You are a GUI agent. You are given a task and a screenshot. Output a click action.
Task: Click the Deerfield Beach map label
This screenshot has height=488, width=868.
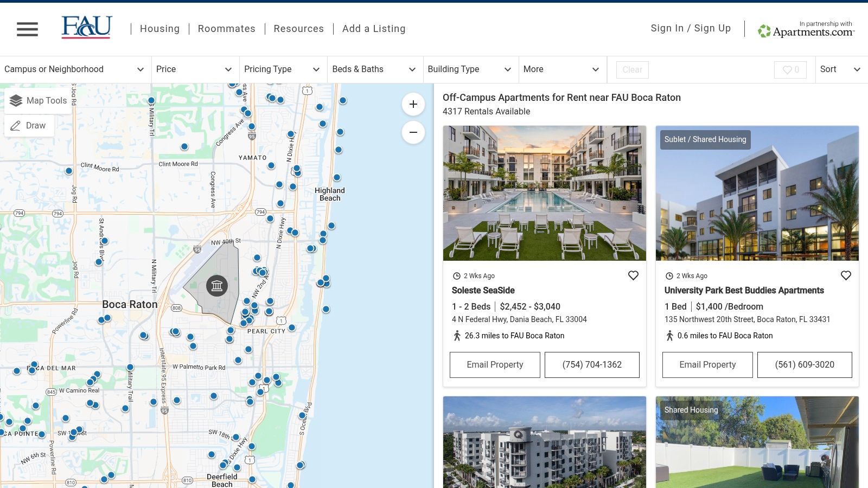coord(222,480)
